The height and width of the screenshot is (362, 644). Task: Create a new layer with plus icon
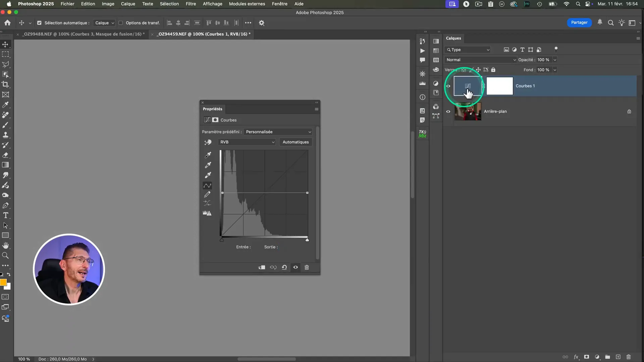pyautogui.click(x=618, y=357)
